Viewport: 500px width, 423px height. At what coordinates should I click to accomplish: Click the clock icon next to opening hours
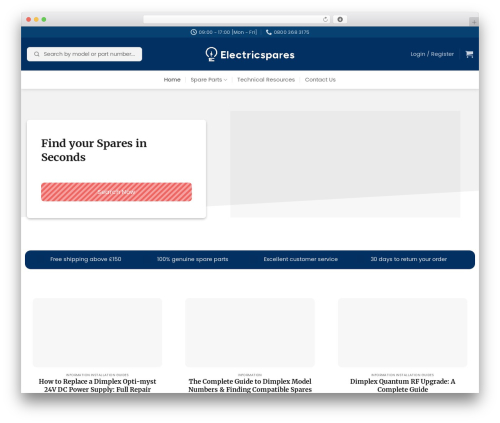pos(193,32)
